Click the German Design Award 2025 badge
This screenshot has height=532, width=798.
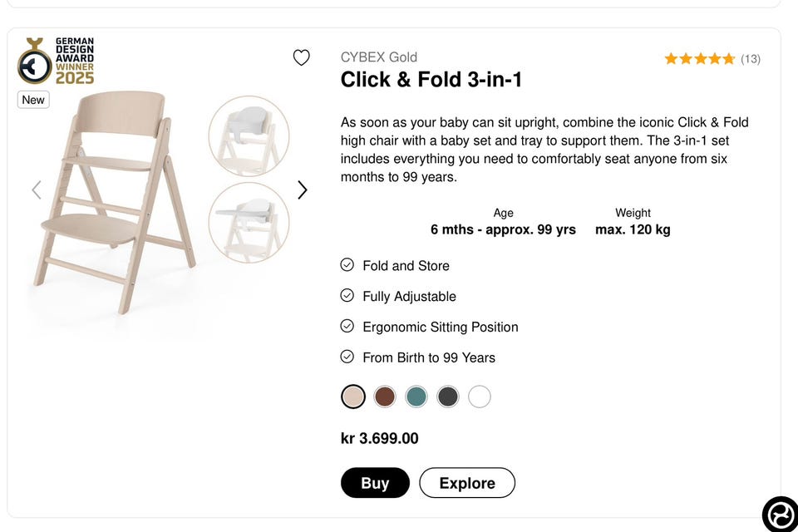click(56, 61)
